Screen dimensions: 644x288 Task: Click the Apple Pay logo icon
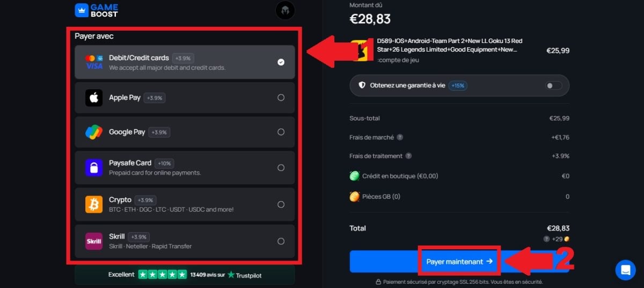[x=94, y=98]
